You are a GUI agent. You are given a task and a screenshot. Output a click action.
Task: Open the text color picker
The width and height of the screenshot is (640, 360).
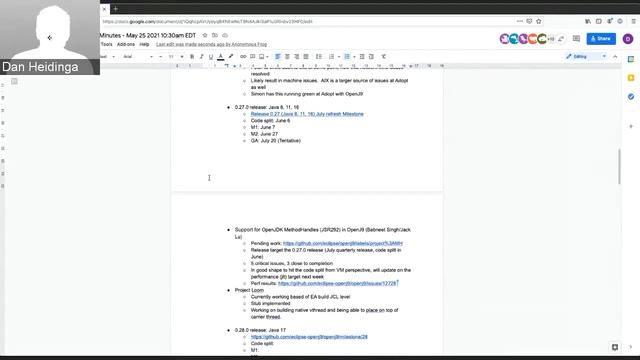coord(220,57)
